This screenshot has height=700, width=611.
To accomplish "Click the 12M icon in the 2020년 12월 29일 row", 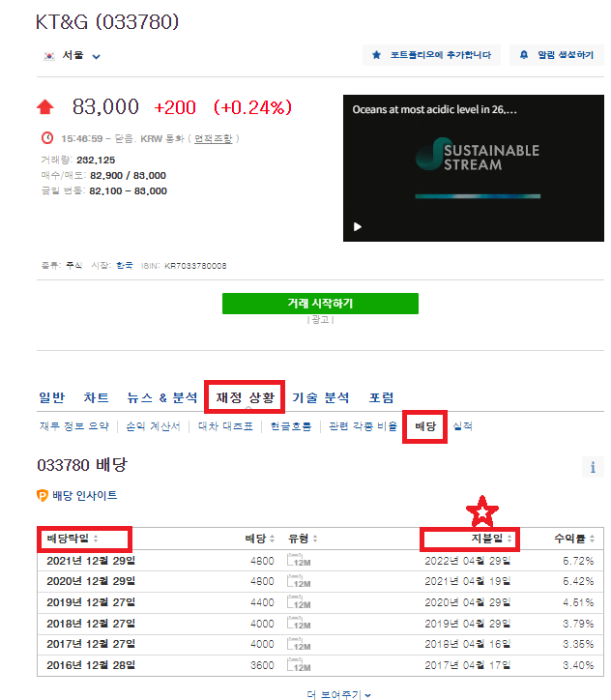I will (x=299, y=581).
